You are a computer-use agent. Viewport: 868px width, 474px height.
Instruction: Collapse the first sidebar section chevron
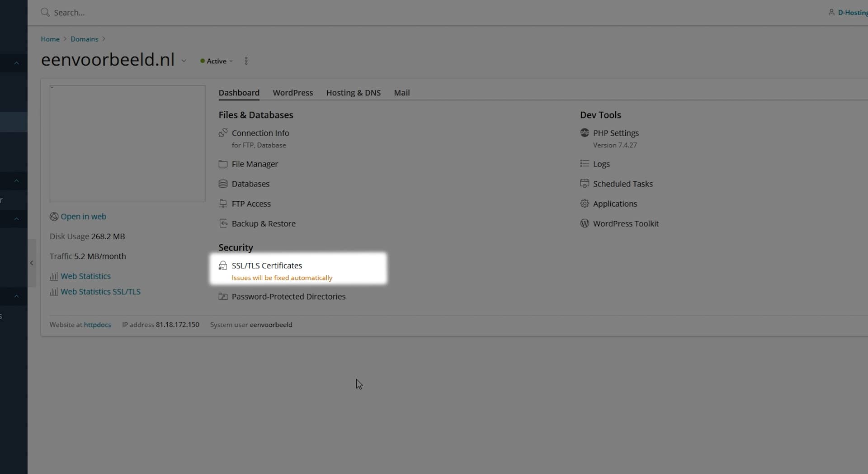[x=16, y=63]
